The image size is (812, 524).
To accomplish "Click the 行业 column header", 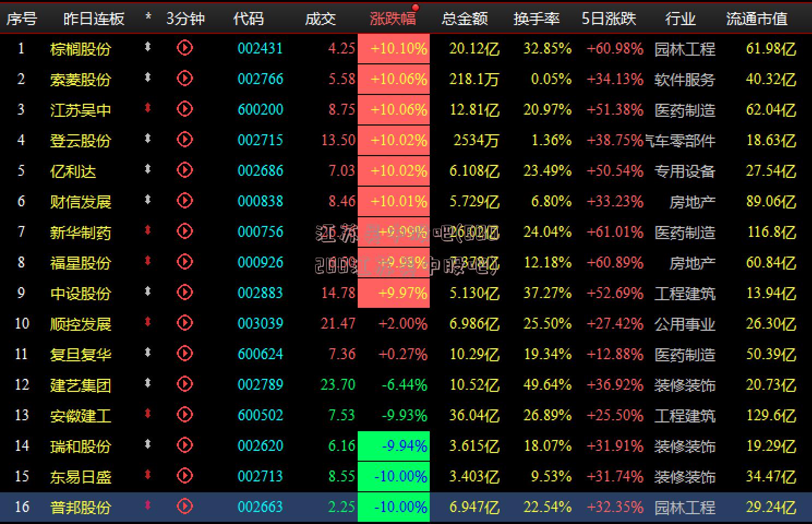I will coord(681,19).
